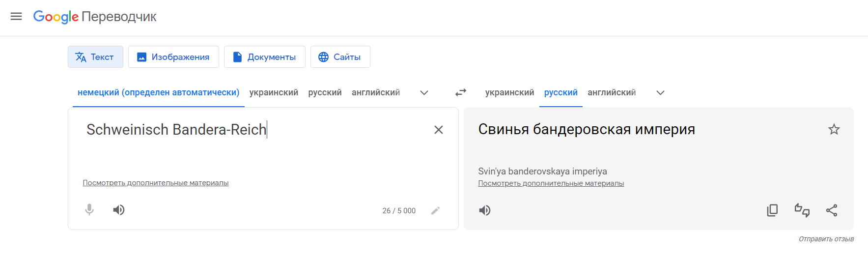Listen to the German source text
868x258 pixels.
point(119,210)
